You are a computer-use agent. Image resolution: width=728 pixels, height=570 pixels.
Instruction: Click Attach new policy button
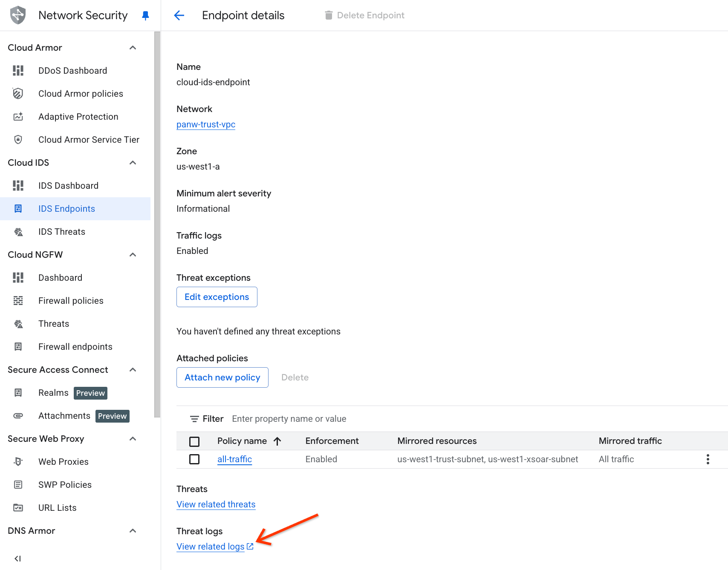tap(222, 377)
